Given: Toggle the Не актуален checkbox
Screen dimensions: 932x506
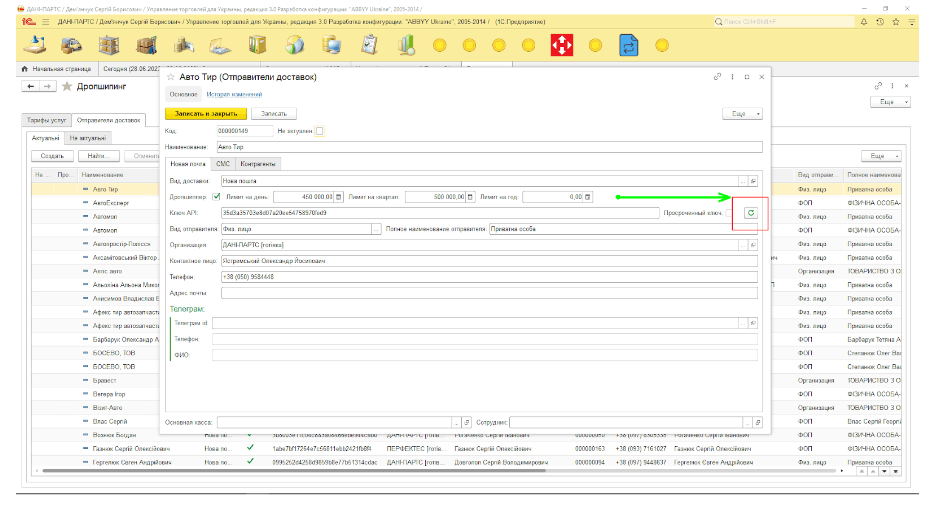Looking at the screenshot, I should pyautogui.click(x=320, y=131).
